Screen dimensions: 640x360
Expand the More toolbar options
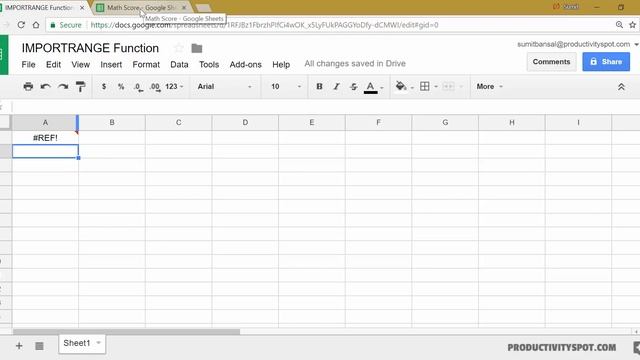coord(489,87)
